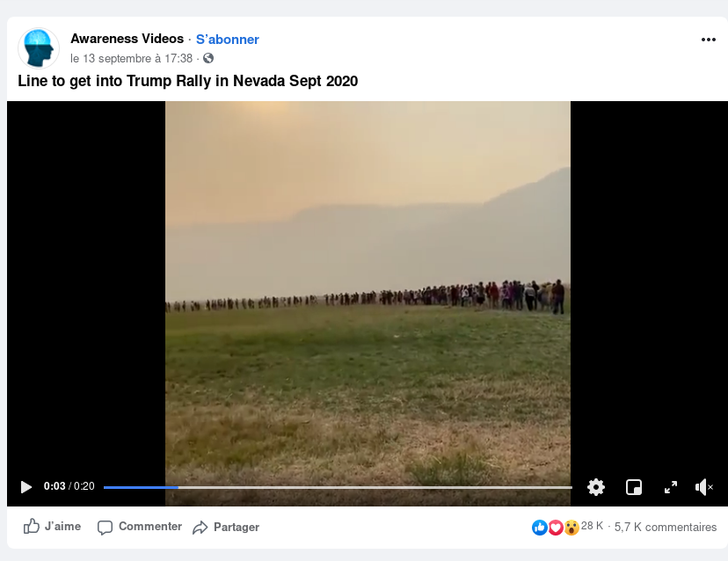This screenshot has width=728, height=561.
Task: Click the heart love reaction icon
Action: [556, 527]
